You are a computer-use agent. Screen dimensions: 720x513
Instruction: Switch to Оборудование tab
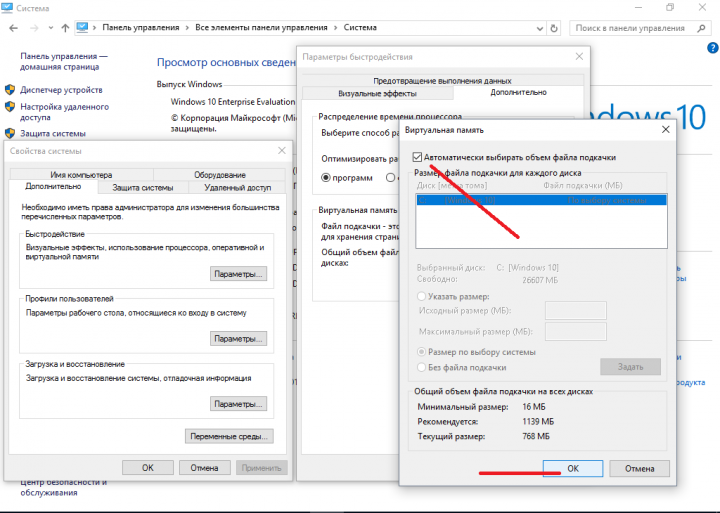click(219, 175)
